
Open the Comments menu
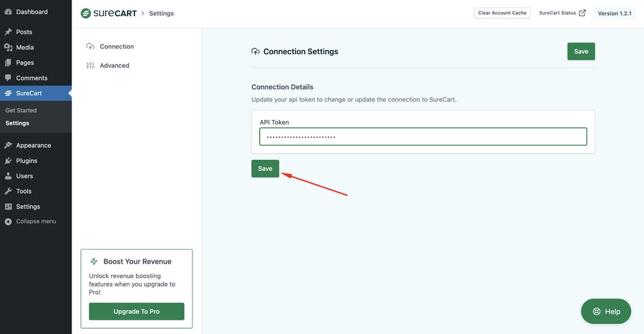35,78
